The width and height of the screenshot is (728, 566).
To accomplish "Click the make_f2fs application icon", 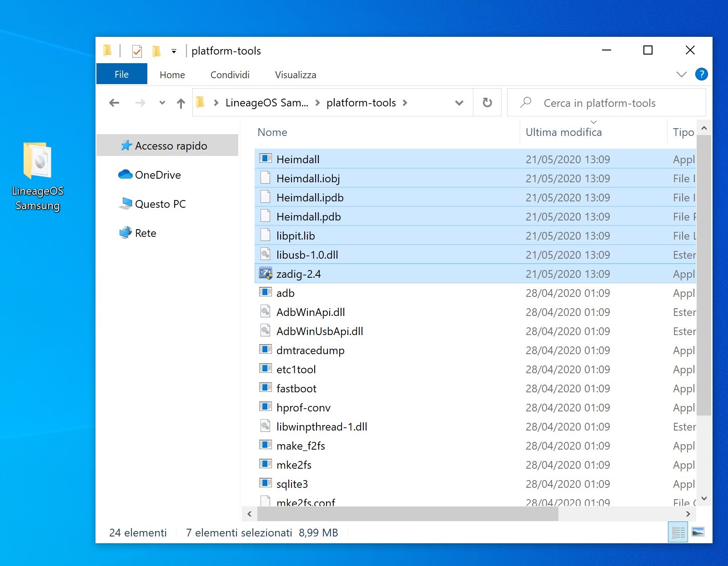I will (266, 445).
